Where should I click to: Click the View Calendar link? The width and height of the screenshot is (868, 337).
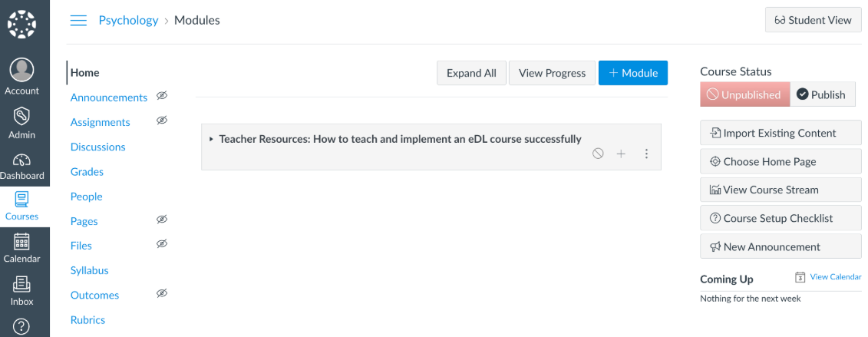point(835,276)
